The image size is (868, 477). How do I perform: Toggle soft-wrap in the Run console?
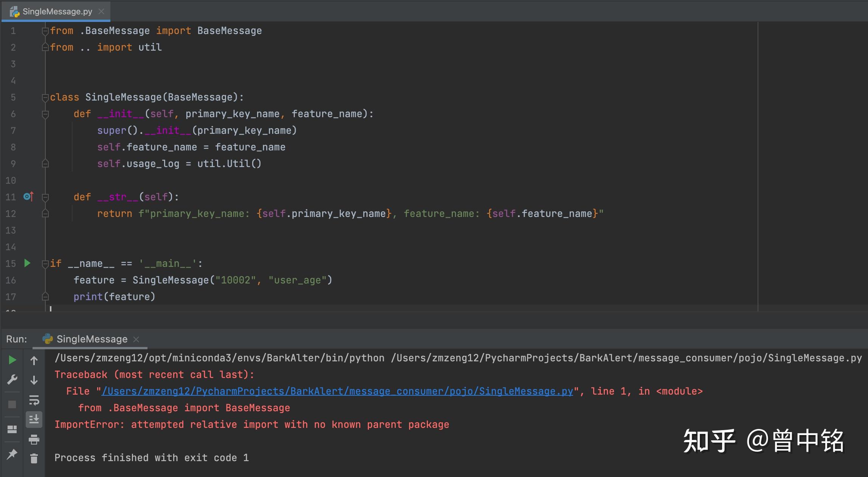pyautogui.click(x=34, y=400)
